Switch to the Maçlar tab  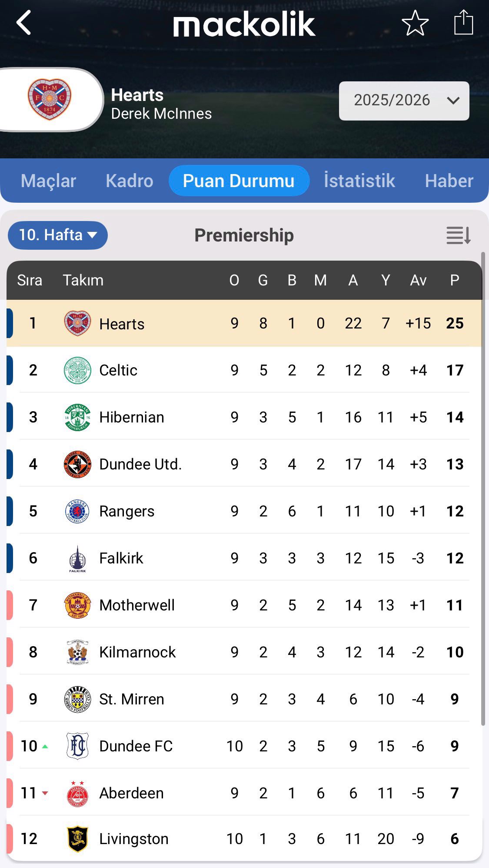point(48,181)
